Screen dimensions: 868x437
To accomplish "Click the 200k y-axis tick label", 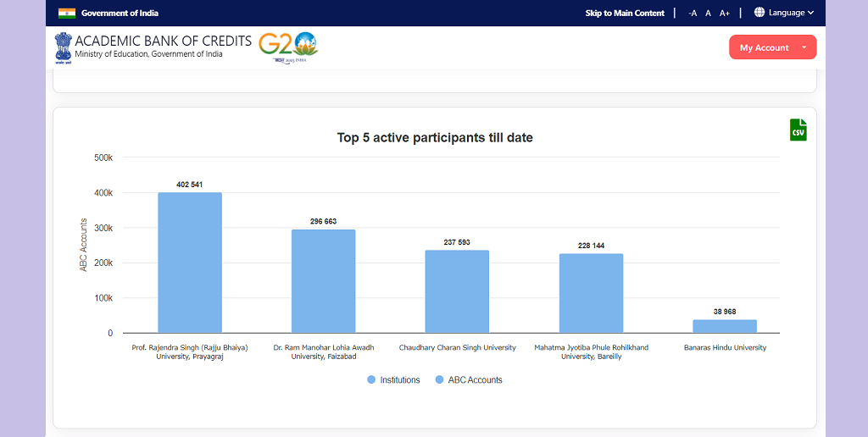I will [x=103, y=263].
